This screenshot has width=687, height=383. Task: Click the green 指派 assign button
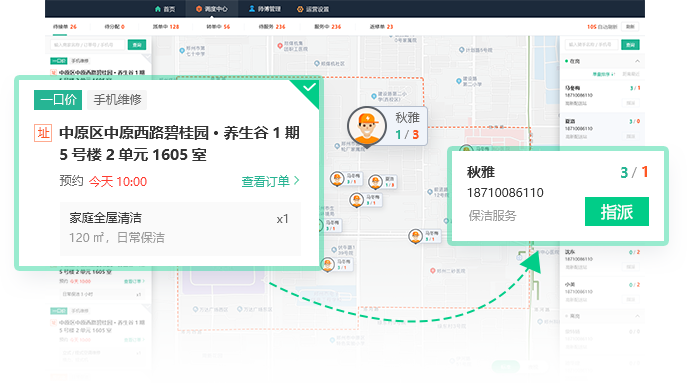(x=617, y=212)
